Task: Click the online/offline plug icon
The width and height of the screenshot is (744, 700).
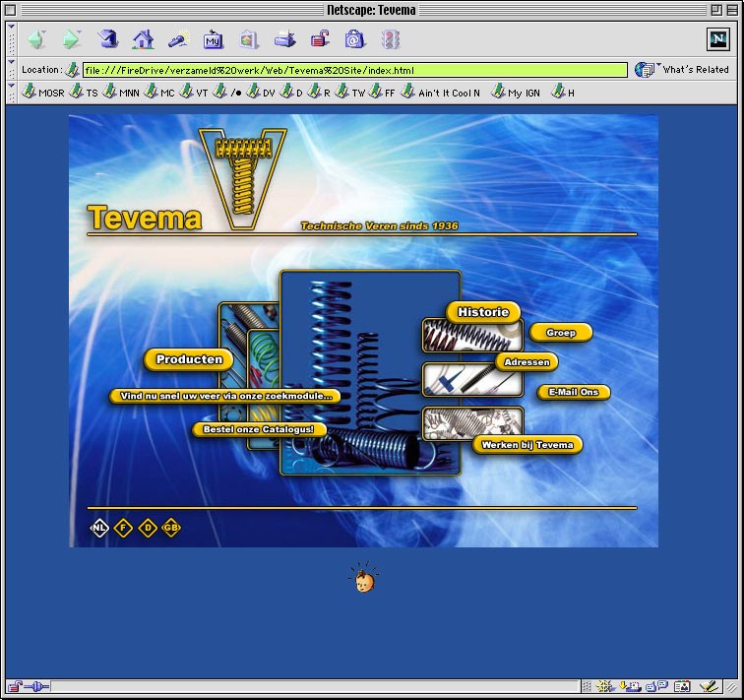Action: click(37, 686)
